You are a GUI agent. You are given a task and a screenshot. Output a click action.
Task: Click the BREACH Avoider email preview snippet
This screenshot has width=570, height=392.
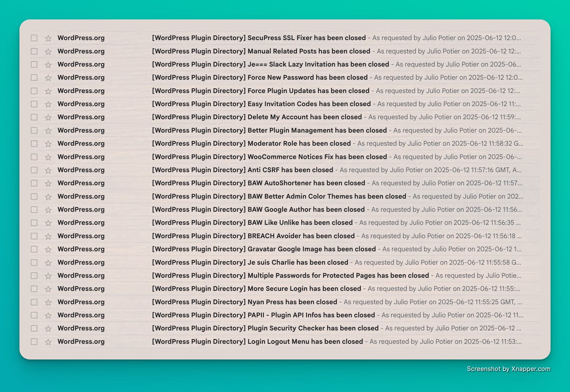(442, 236)
